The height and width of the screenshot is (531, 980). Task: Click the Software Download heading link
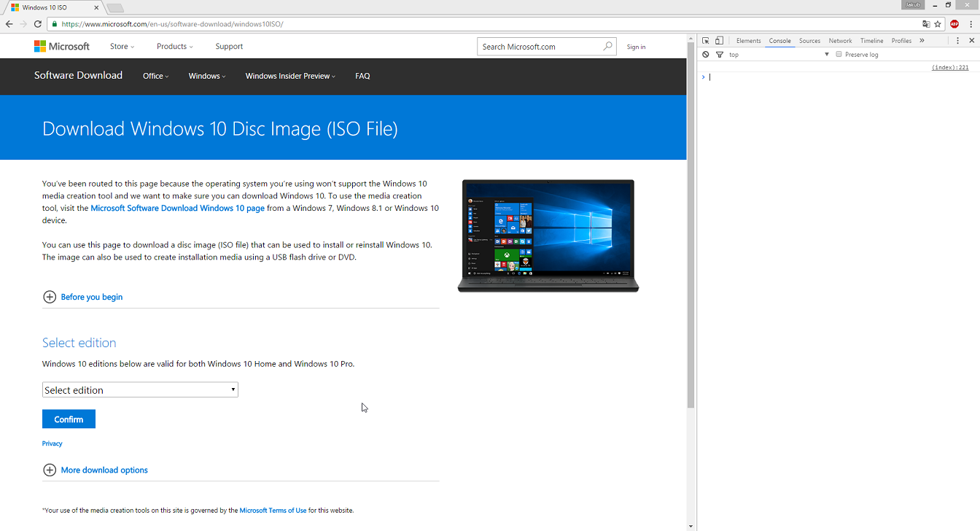pyautogui.click(x=78, y=75)
